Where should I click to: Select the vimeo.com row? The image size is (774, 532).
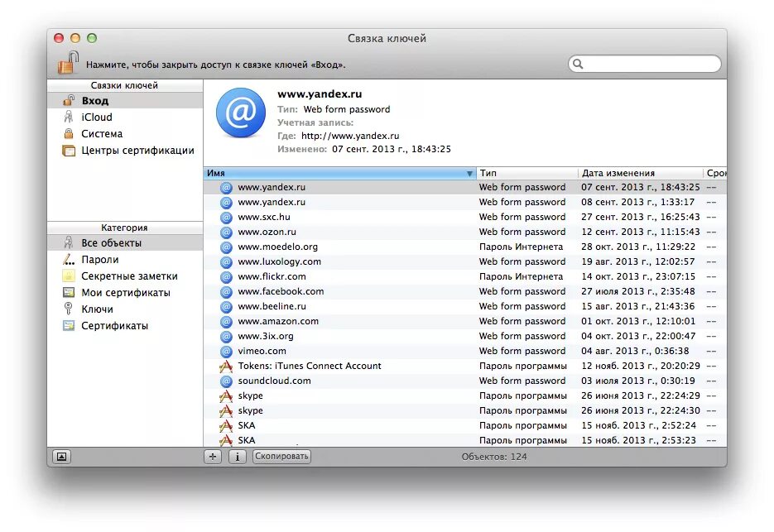pos(465,351)
